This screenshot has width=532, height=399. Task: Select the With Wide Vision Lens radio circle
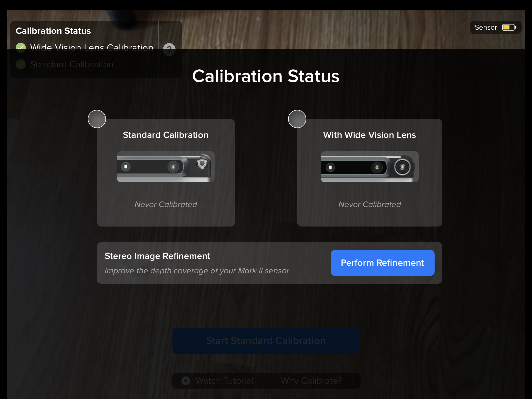297,119
